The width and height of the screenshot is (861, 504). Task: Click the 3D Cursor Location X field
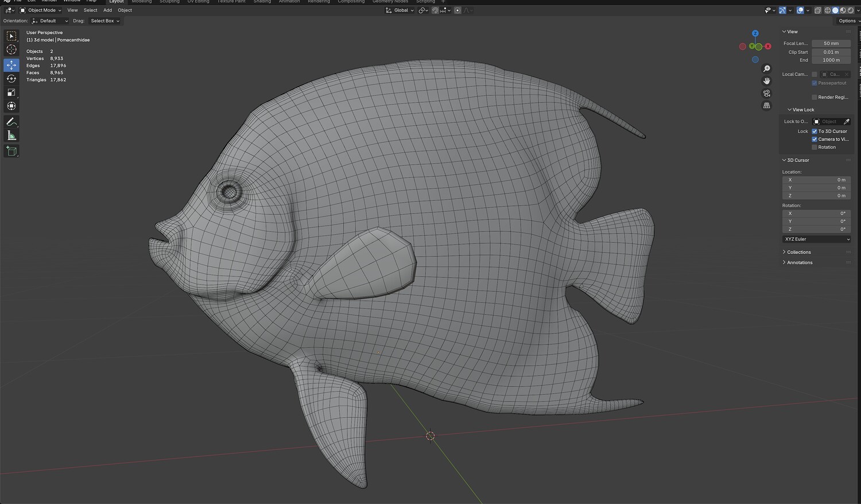tap(817, 180)
